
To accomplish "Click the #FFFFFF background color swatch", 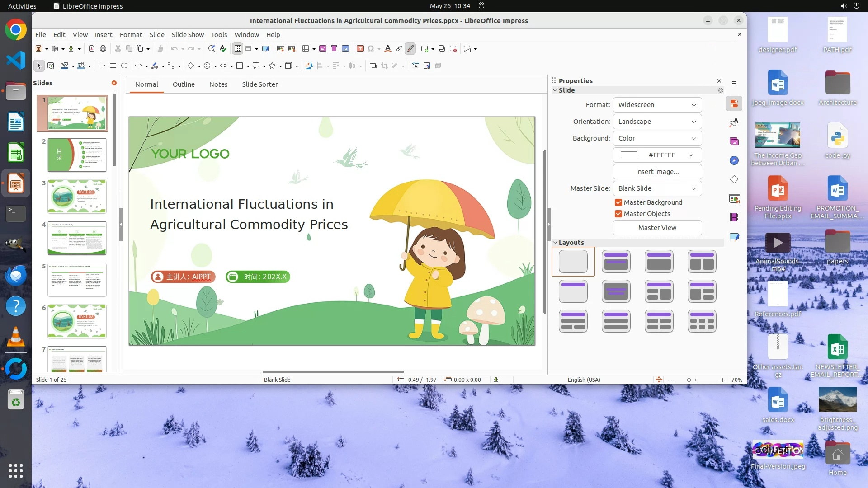I will 629,155.
